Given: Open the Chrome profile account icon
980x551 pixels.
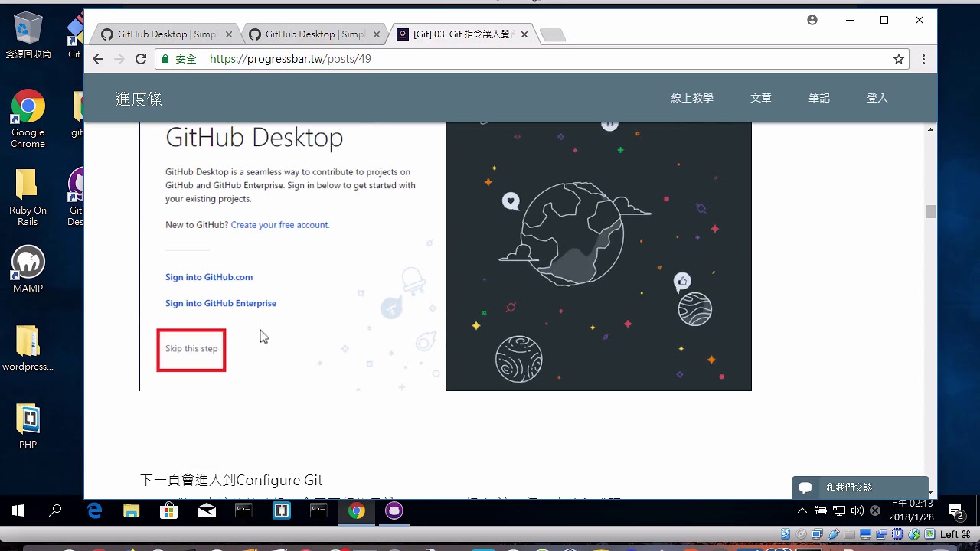Looking at the screenshot, I should tap(812, 20).
